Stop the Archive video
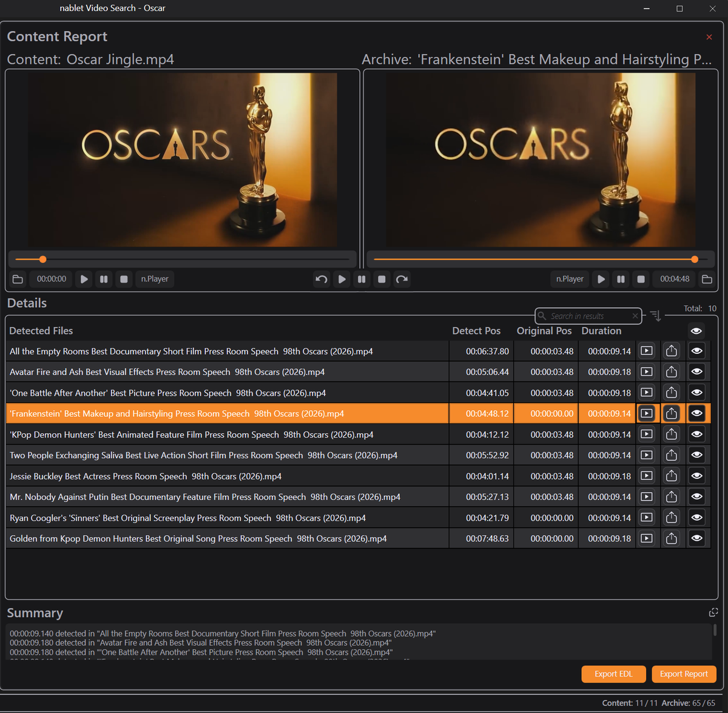728x713 pixels. [x=641, y=279]
